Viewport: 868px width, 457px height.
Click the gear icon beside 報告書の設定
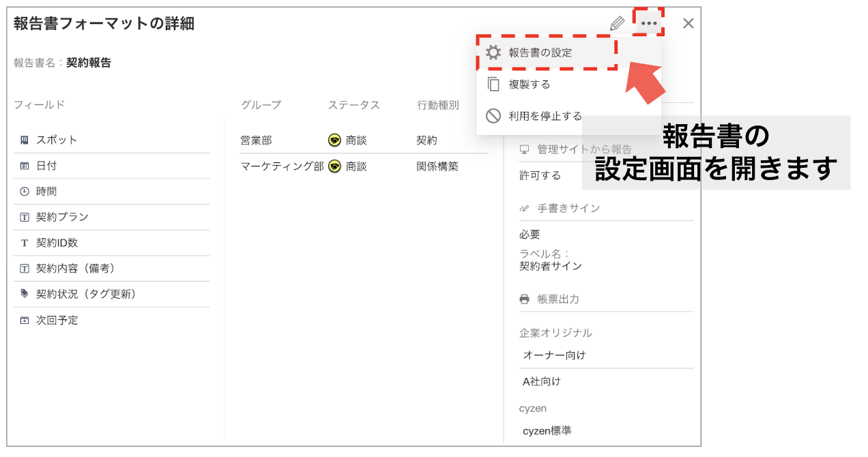point(493,53)
